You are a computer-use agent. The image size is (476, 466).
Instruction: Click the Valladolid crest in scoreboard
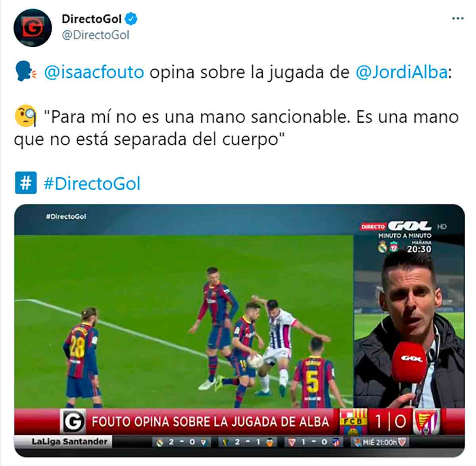click(x=426, y=421)
